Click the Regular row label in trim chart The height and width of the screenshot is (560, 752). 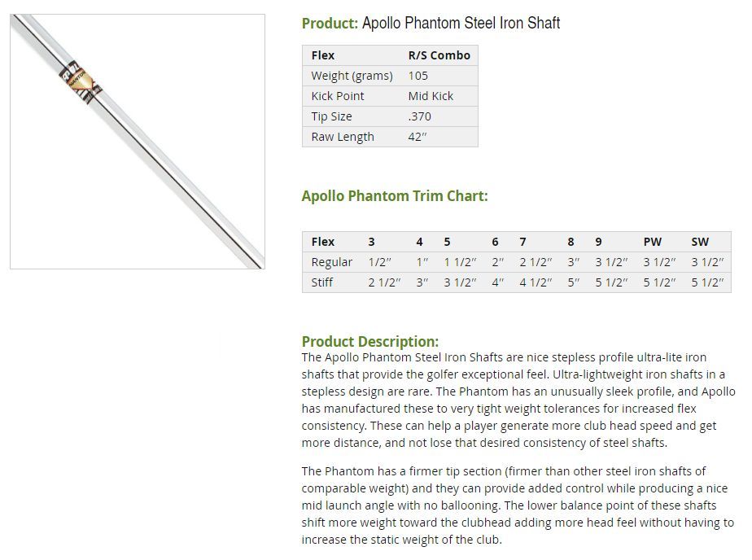331,262
